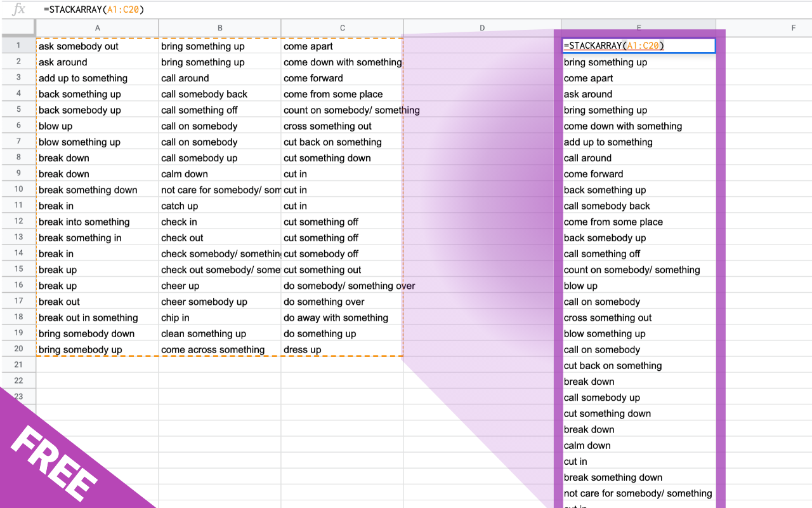Click 'do away with something' cell
812x508 pixels.
[x=342, y=317]
